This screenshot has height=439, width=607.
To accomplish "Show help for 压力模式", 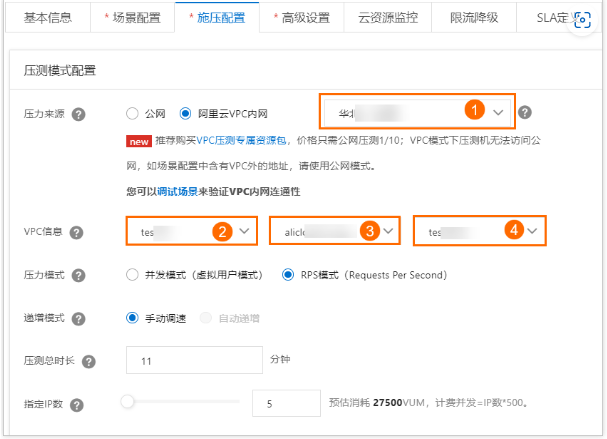I will click(79, 276).
